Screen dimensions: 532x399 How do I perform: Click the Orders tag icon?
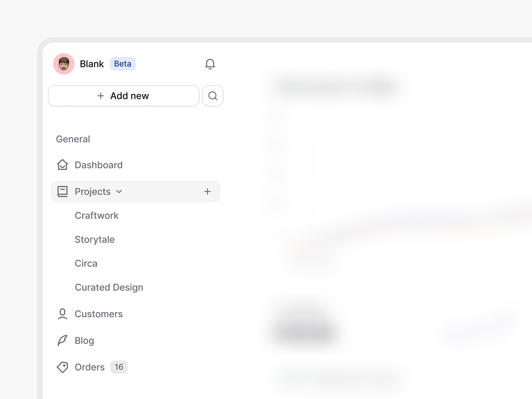pos(63,367)
